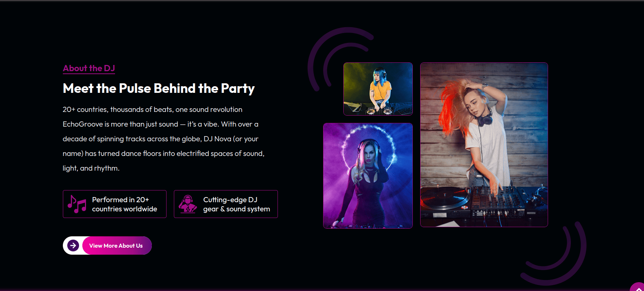Click the Meet the Pulse Behind the Party heading
The width and height of the screenshot is (644, 291).
pyautogui.click(x=159, y=88)
